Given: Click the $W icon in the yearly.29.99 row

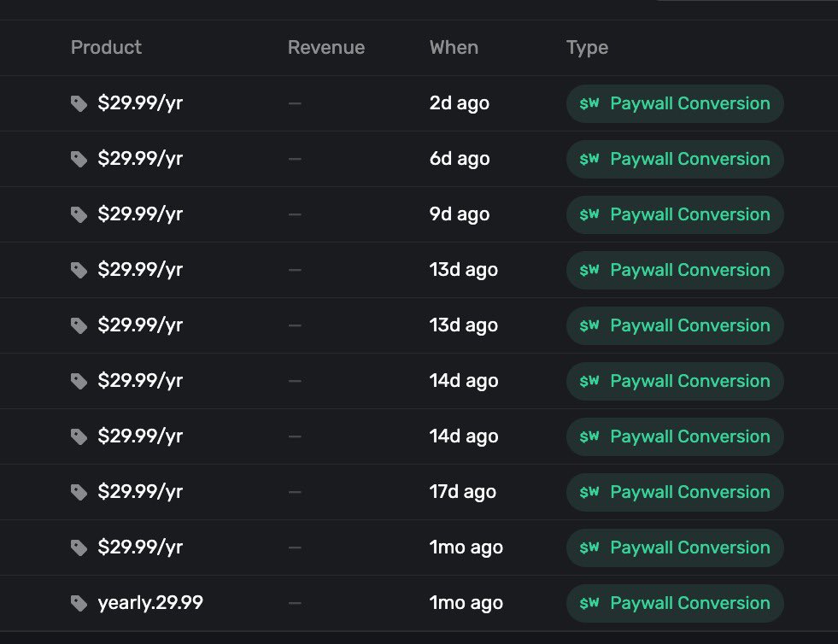Looking at the screenshot, I should tap(589, 603).
